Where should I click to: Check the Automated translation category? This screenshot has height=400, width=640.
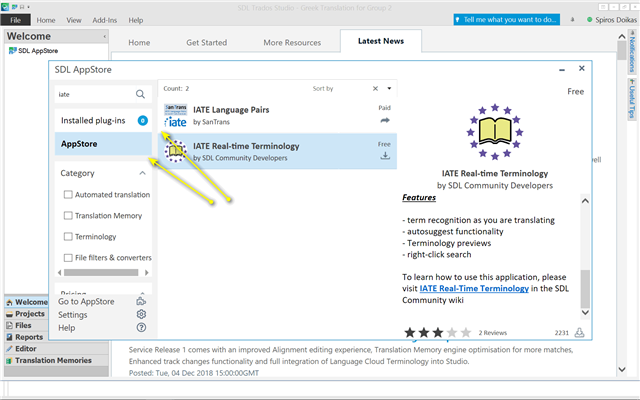click(x=68, y=195)
